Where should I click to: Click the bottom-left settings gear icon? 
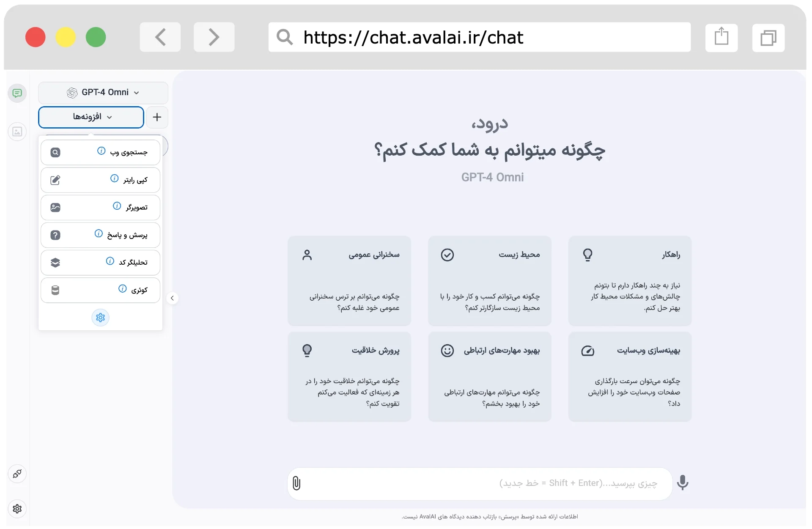(16, 507)
